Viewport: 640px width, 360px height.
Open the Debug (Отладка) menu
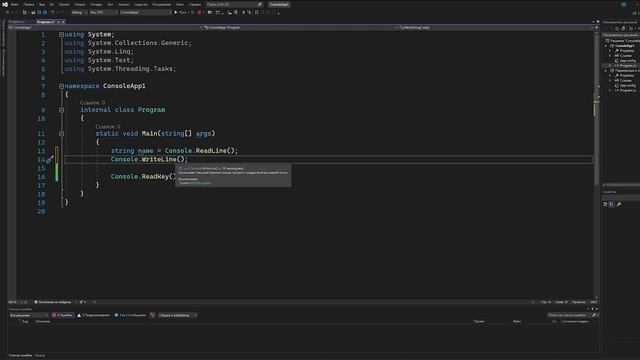tap(96, 4)
